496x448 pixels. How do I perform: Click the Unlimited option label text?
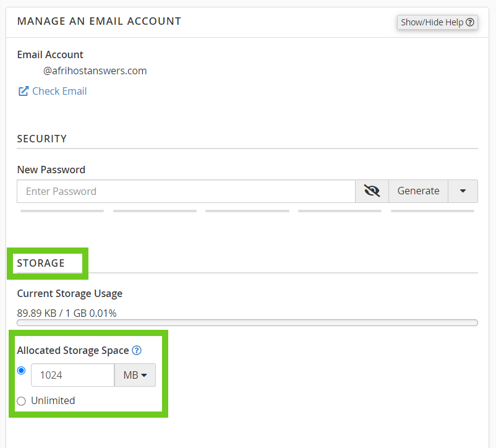click(x=53, y=401)
